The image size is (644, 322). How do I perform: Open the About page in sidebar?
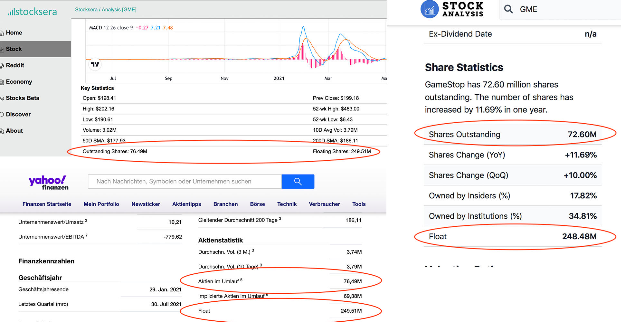pos(14,131)
